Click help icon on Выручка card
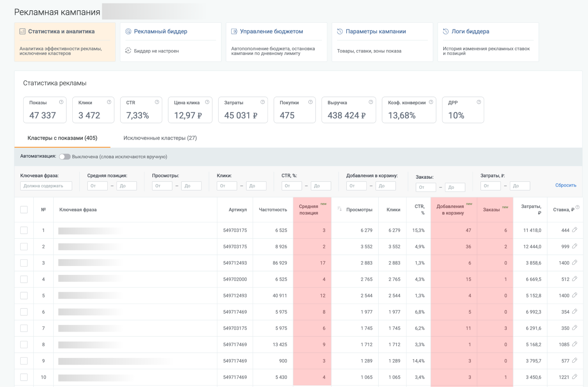Image resolution: width=588 pixels, height=387 pixels. [x=371, y=102]
